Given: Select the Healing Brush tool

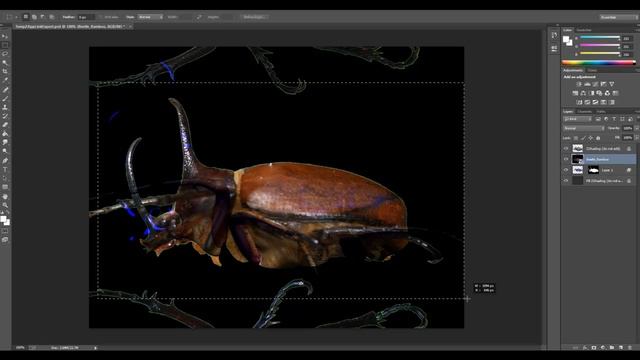Looking at the screenshot, I should pos(5,89).
